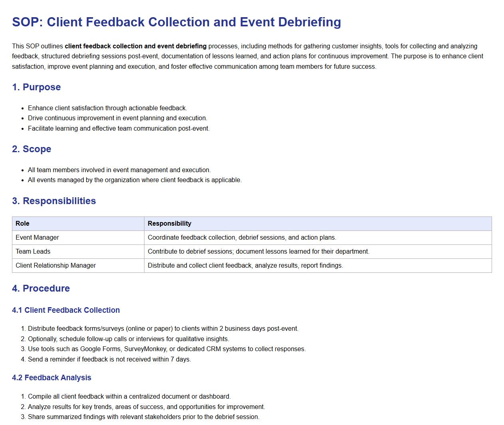Viewport: 504px width, 425px height.
Task: Click the step about distributing feedback forms
Action: click(163, 329)
